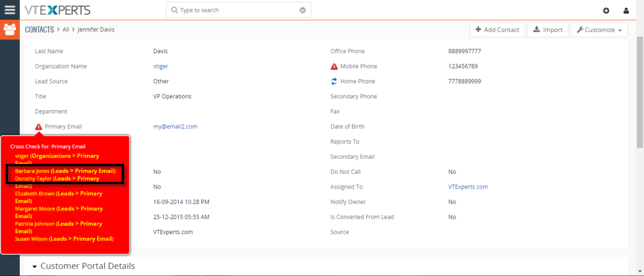This screenshot has height=276, width=644.
Task: Open the search options dropdown arrow
Action: pyautogui.click(x=303, y=10)
